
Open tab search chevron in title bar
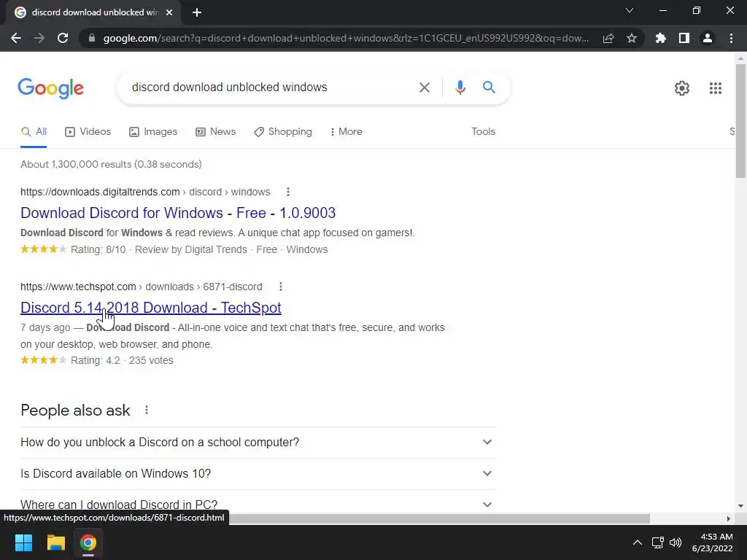[630, 10]
